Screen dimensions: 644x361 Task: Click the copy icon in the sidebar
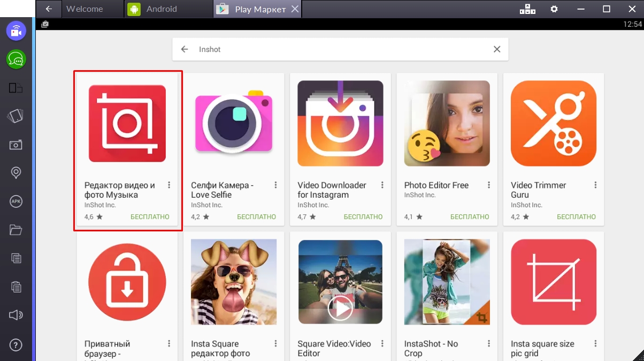[x=16, y=258]
